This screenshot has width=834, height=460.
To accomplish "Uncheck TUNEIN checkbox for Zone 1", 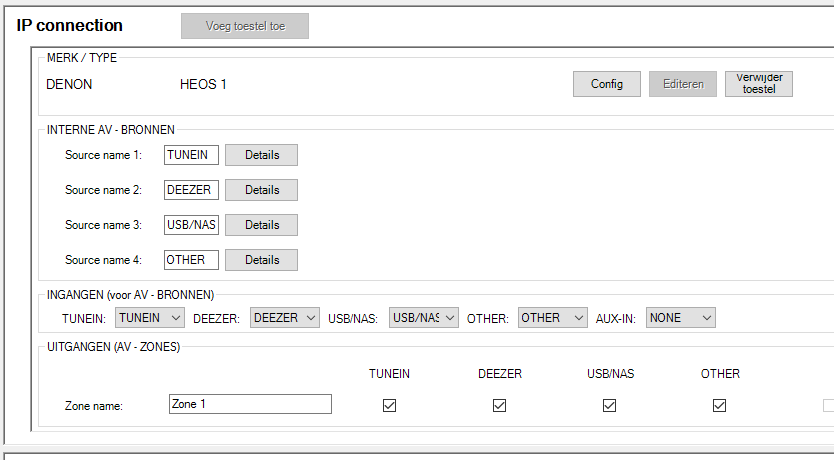I will (x=390, y=405).
